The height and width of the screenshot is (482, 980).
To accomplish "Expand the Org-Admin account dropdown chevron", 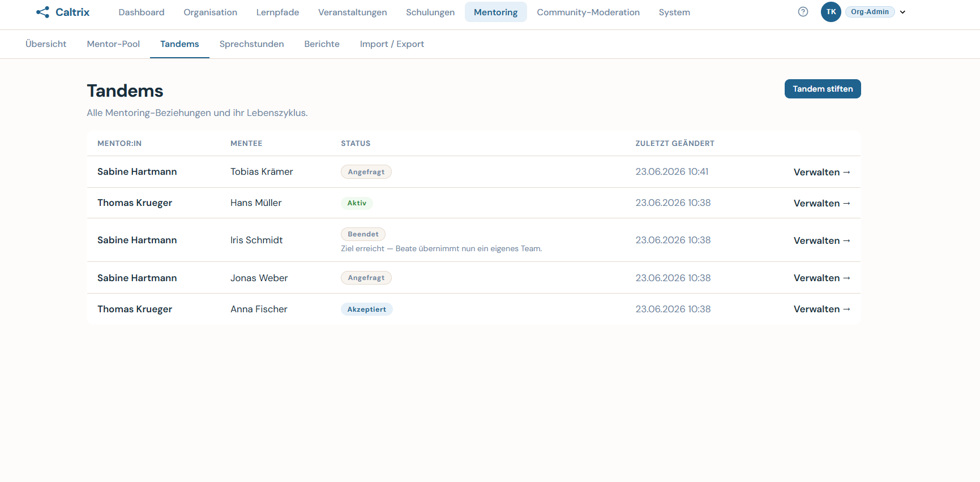I will click(902, 12).
